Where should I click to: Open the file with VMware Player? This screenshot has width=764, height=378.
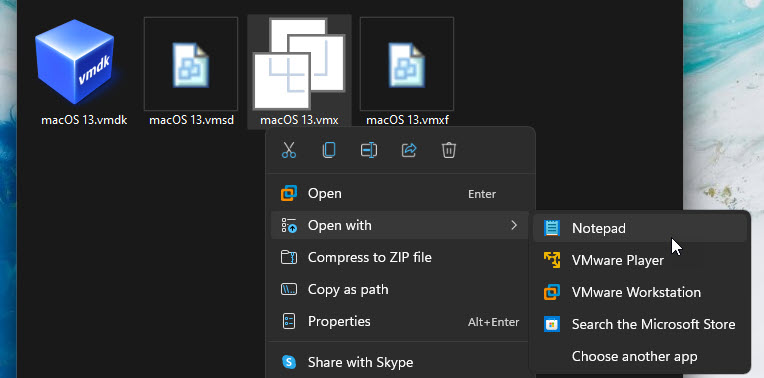[640, 260]
